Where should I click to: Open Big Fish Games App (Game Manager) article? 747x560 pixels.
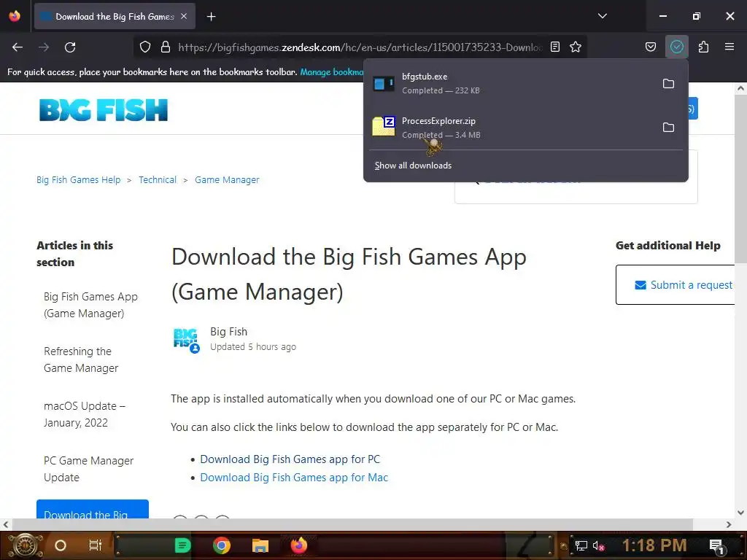tap(90, 305)
